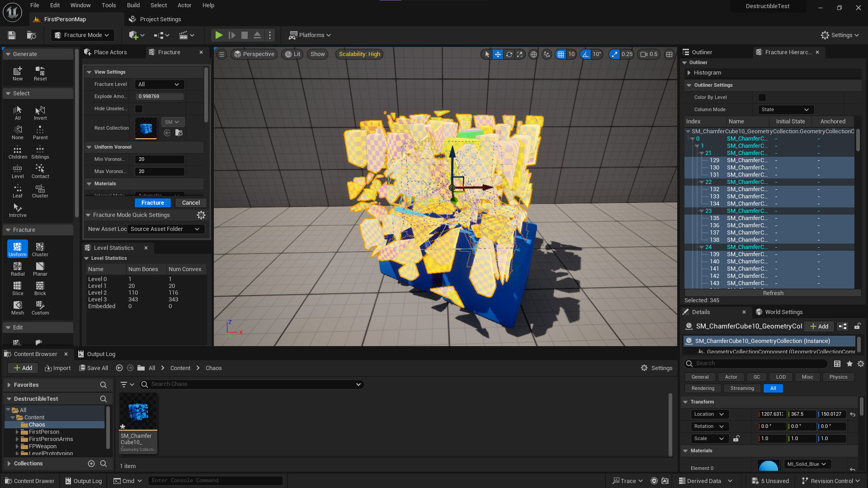Select the Radial fracture tool
Viewport: 868px width, 488px height.
click(x=18, y=268)
